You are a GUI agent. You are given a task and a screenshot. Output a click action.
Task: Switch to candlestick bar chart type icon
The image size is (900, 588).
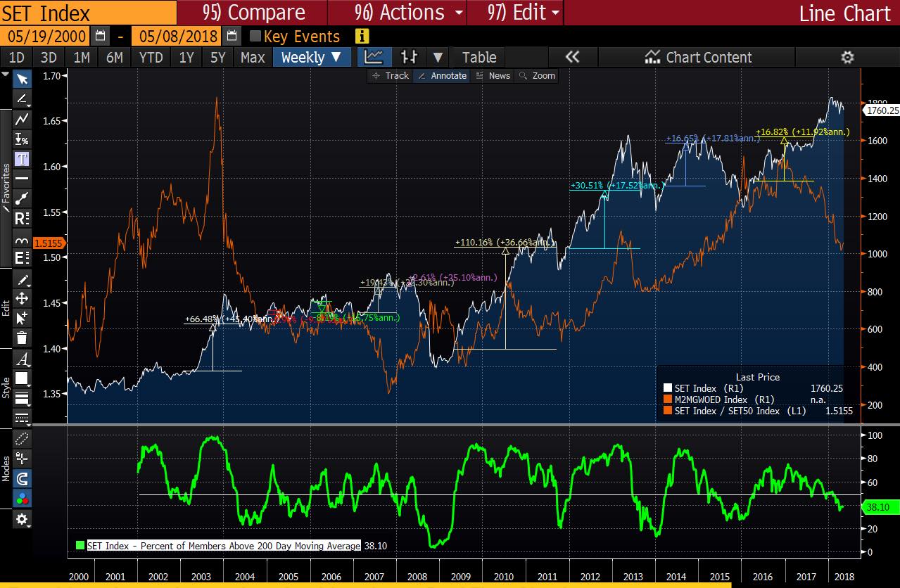[409, 58]
